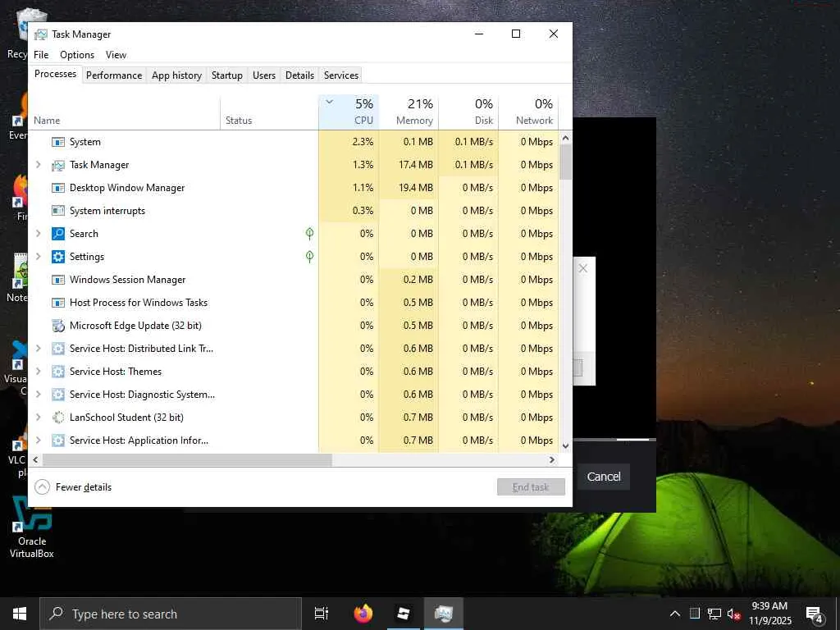Open the Windows Start menu
Viewport: 840px width, 630px height.
[x=20, y=614]
